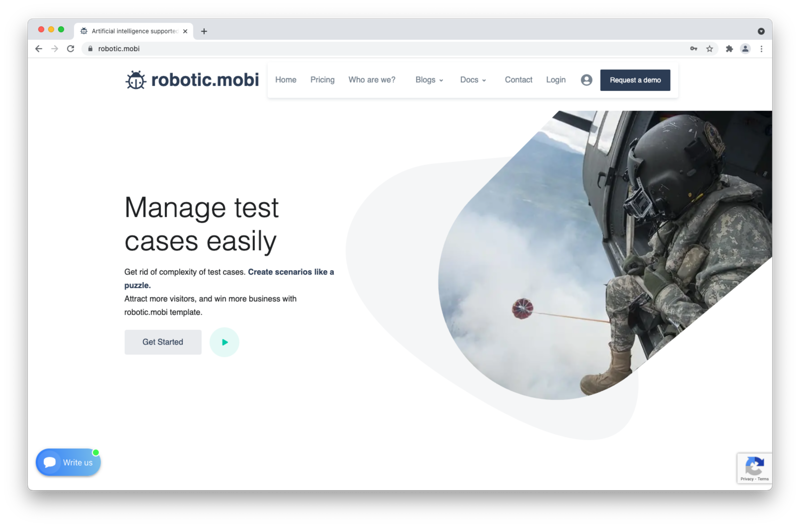Open the Who are we? page
The image size is (800, 527).
[371, 80]
